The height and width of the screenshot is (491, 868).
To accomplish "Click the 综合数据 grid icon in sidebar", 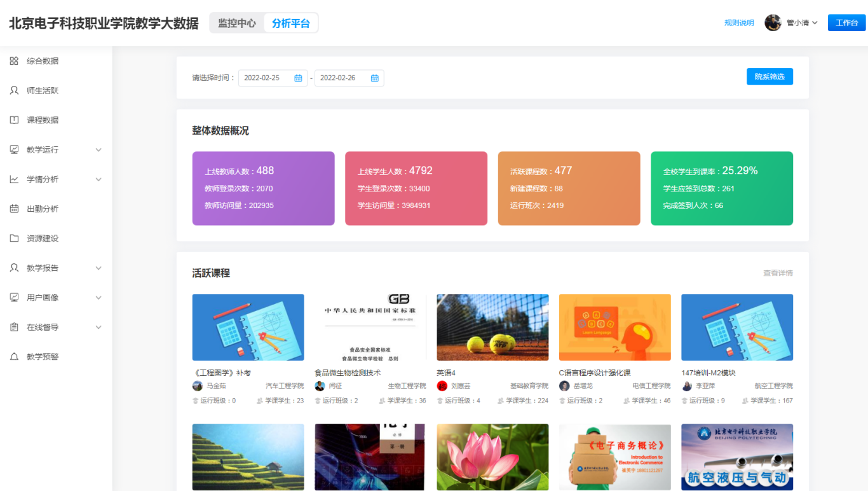I will pos(14,61).
